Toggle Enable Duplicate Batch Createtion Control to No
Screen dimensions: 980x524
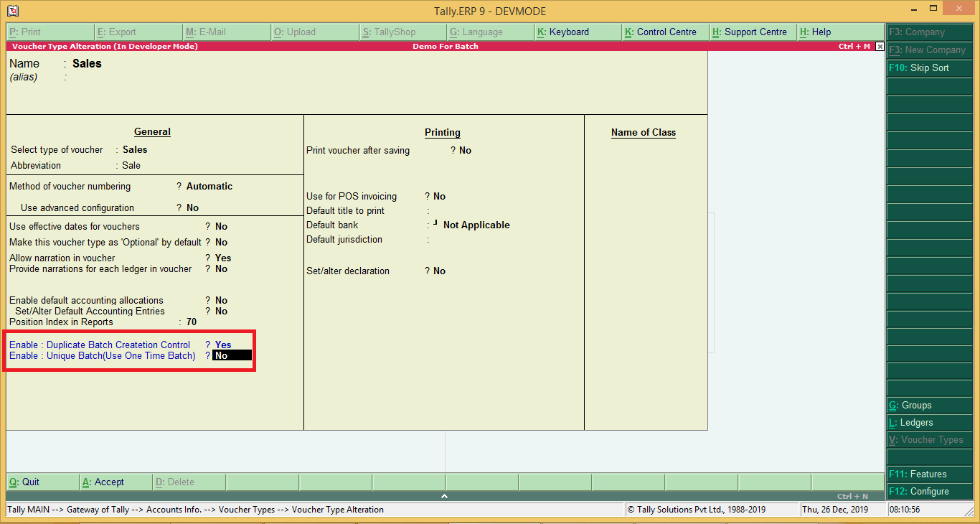point(222,345)
